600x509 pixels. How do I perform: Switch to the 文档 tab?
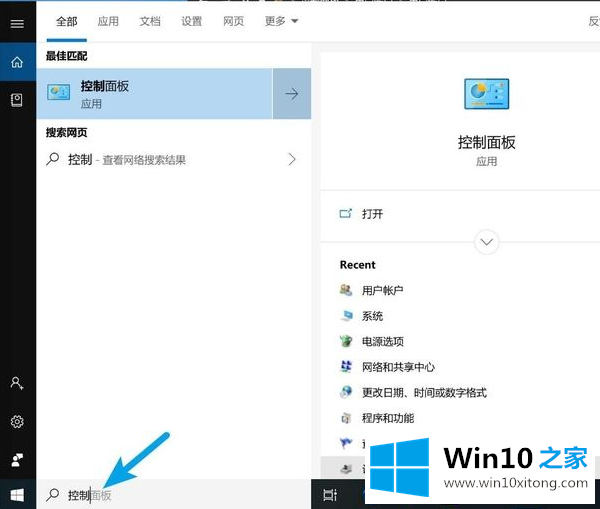pyautogui.click(x=150, y=21)
